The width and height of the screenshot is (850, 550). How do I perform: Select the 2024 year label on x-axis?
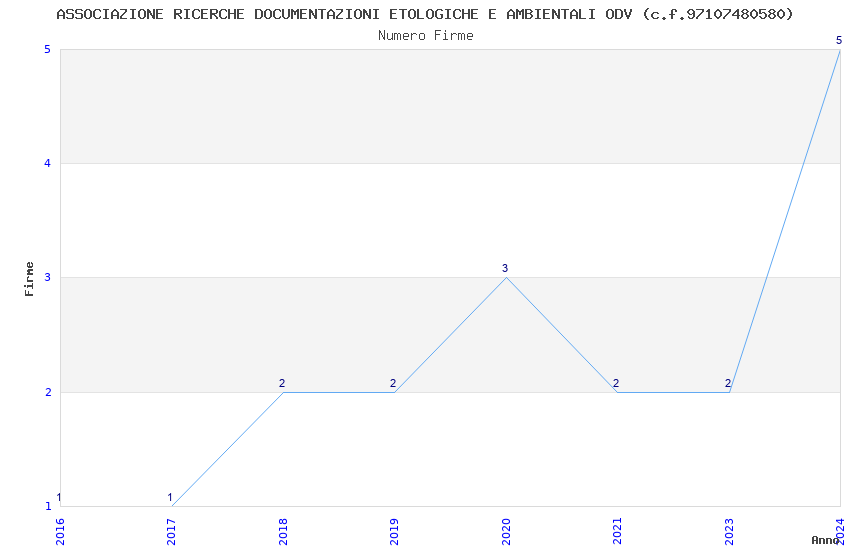841,532
